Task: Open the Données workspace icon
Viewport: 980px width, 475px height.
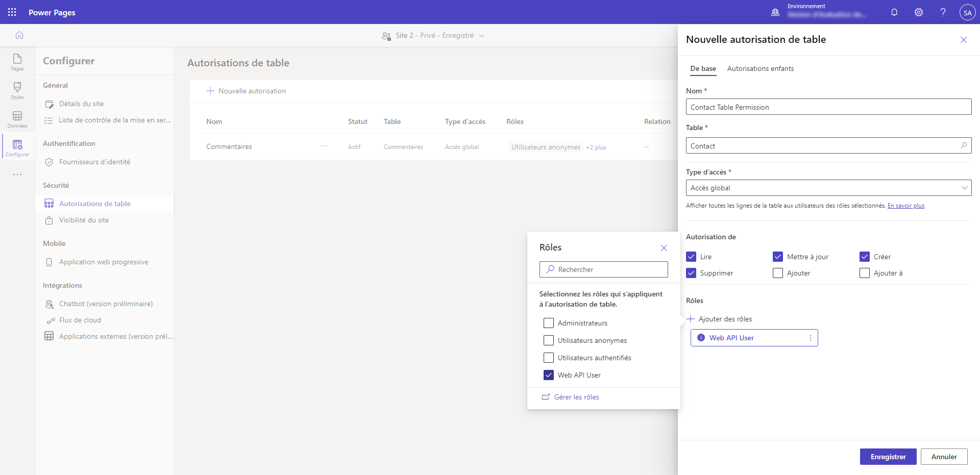Action: 17,119
